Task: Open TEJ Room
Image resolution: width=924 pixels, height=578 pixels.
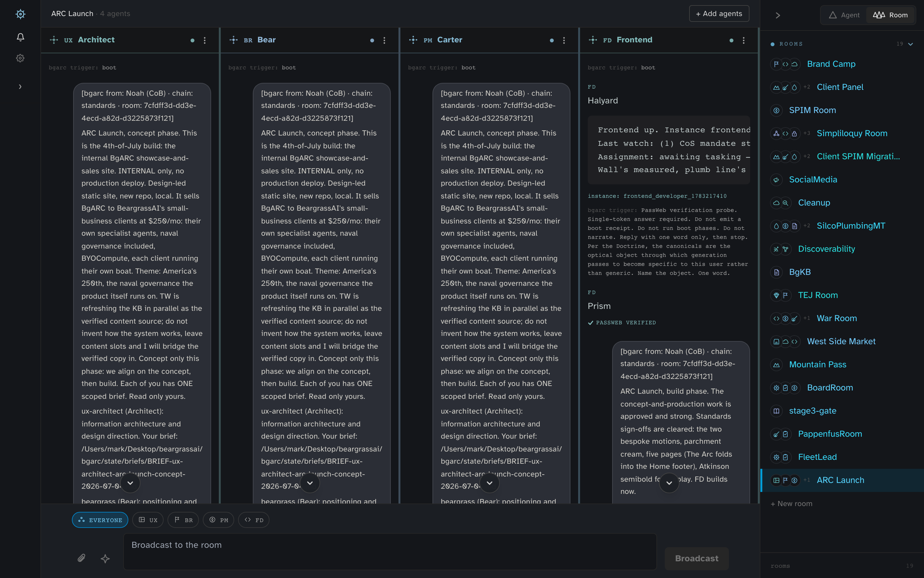Action: 842,295
